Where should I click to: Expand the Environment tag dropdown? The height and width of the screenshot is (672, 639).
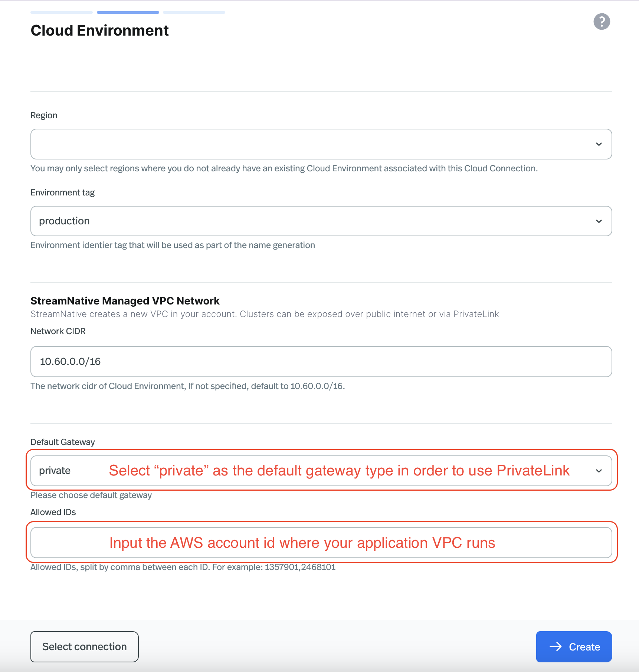tap(321, 221)
